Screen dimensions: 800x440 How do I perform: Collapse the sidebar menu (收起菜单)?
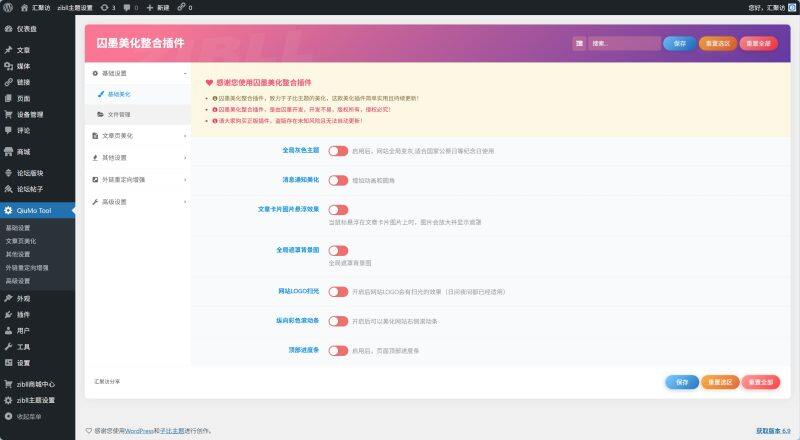click(x=23, y=417)
